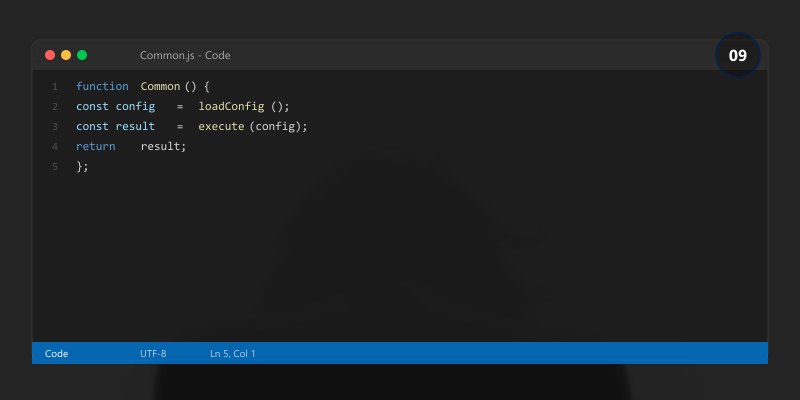800x400 pixels.
Task: Click line number 3 in the gutter
Action: coord(55,127)
